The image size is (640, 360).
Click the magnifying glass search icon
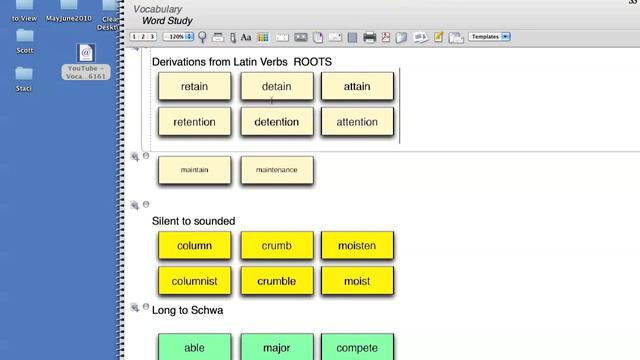[x=202, y=37]
